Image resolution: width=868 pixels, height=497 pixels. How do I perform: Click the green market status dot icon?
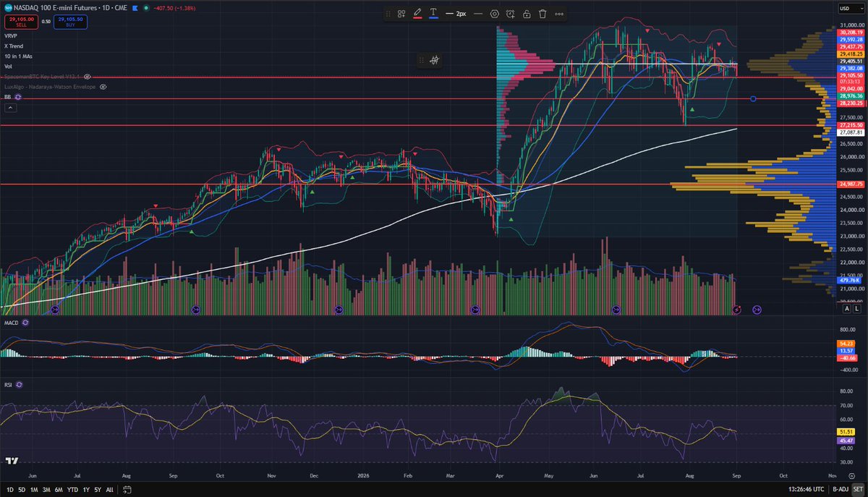click(148, 7)
